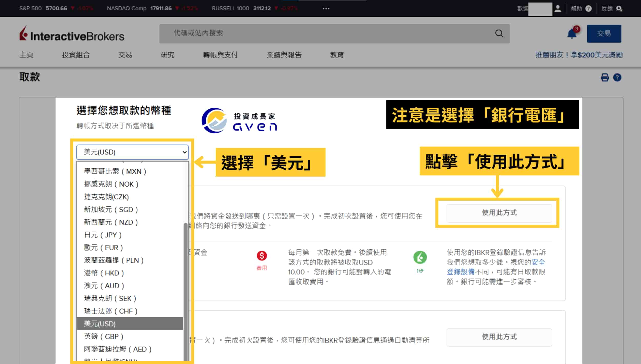Open help via question mark beside print icon
The image size is (641, 364).
click(617, 77)
